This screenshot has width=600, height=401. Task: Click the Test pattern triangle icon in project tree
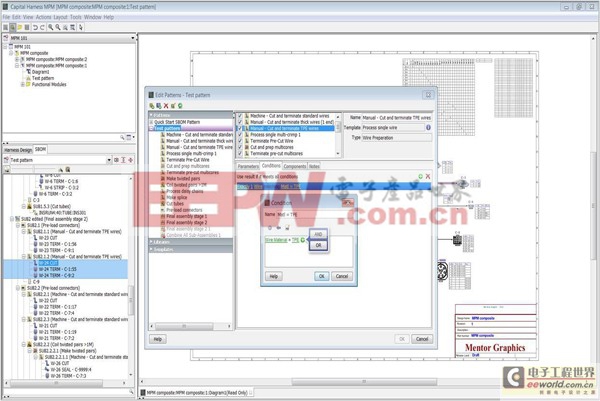pos(28,78)
